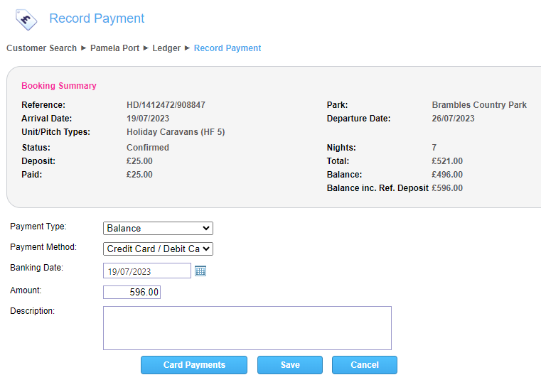Click the Record Payment breadcrumb item
This screenshot has height=392, width=541.
pyautogui.click(x=227, y=48)
